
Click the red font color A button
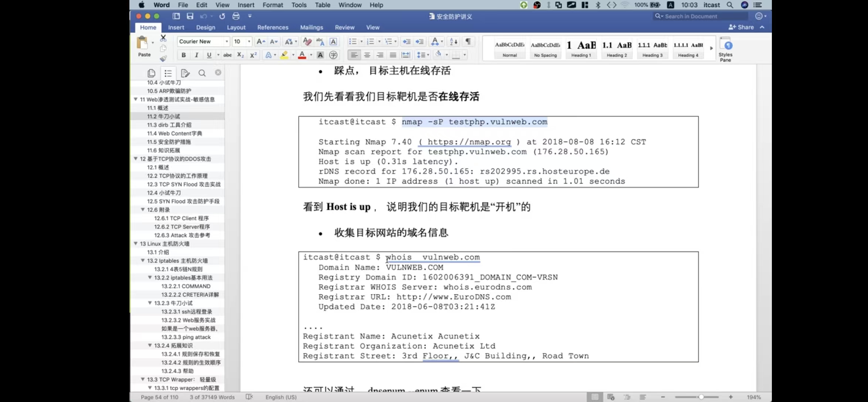click(x=302, y=55)
